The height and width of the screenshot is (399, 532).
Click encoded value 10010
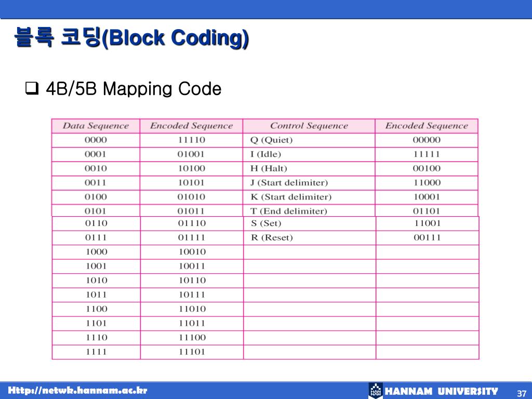click(x=192, y=252)
